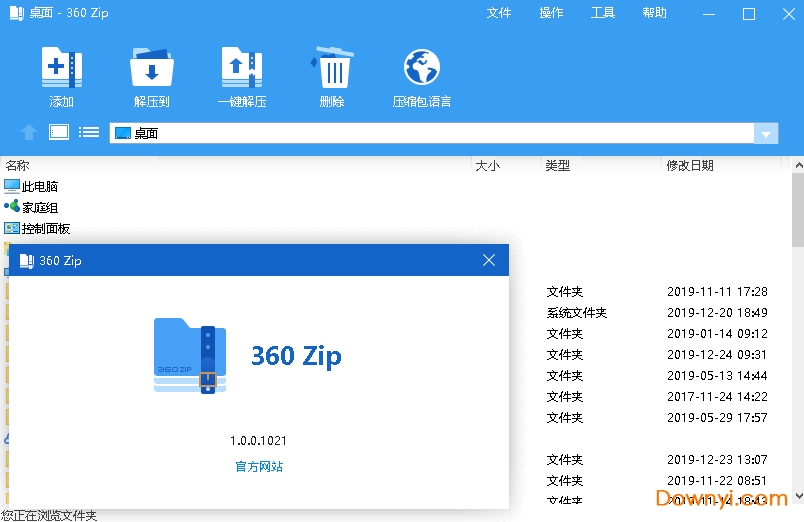
Task: Click the 360 Zip title bar app icon
Action: [x=17, y=13]
